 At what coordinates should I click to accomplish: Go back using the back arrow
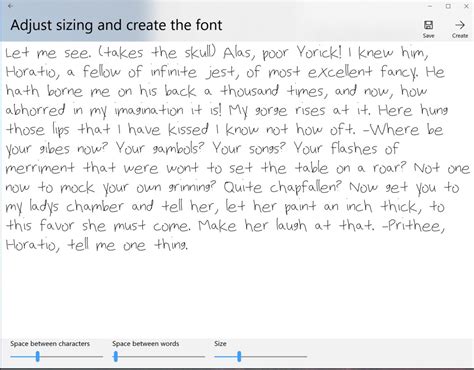[11, 6]
